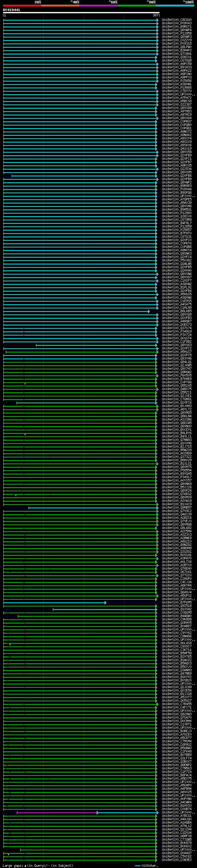Click hit label UniRef100_C3KT11
The height and width of the screenshot is (868, 197).
point(176,650)
